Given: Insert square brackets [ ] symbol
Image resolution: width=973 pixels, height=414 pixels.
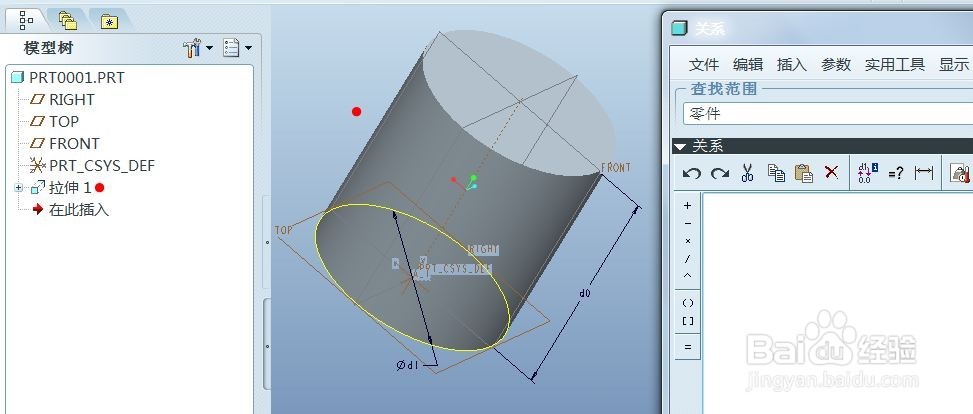Looking at the screenshot, I should click(x=688, y=321).
